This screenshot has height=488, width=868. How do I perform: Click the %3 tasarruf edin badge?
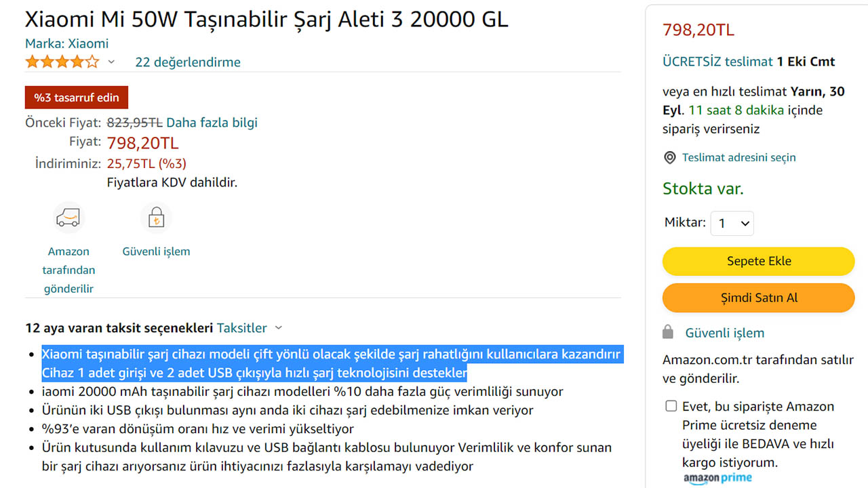[x=77, y=98]
